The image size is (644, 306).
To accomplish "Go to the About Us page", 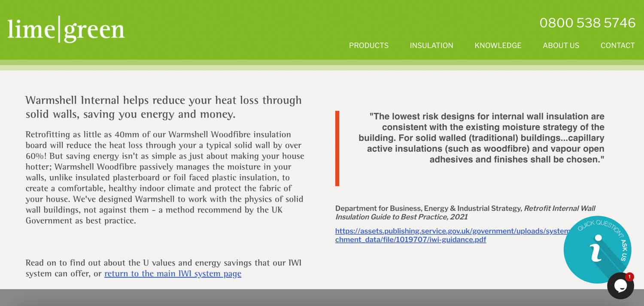I will pyautogui.click(x=561, y=45).
